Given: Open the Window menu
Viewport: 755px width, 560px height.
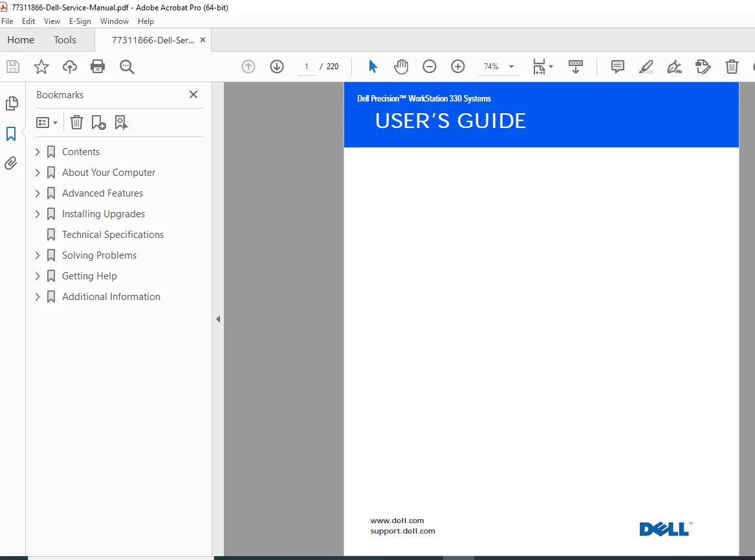Looking at the screenshot, I should click(x=115, y=21).
